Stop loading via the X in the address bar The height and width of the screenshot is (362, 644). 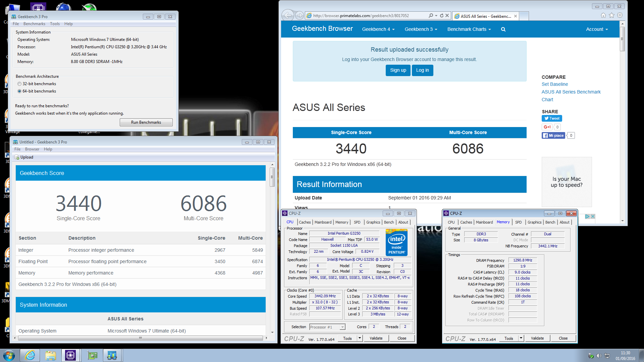tap(447, 16)
